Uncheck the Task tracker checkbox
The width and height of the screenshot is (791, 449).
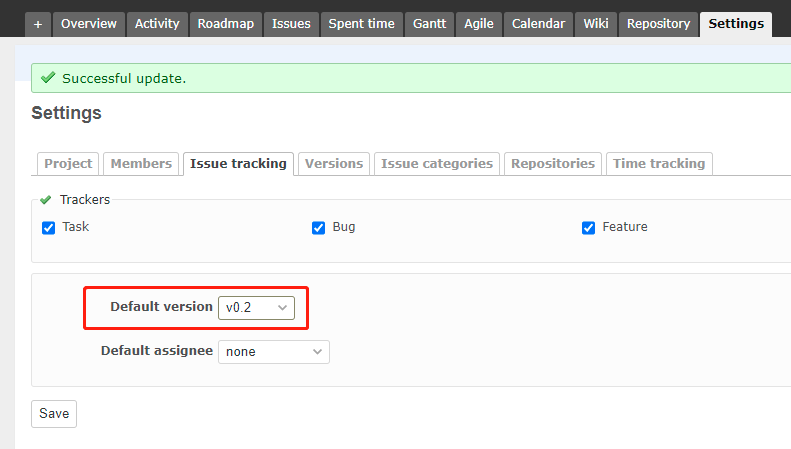48,228
